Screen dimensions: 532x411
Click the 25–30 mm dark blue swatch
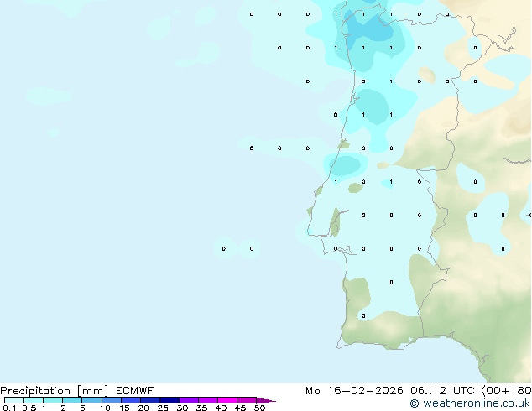pyautogui.click(x=170, y=400)
